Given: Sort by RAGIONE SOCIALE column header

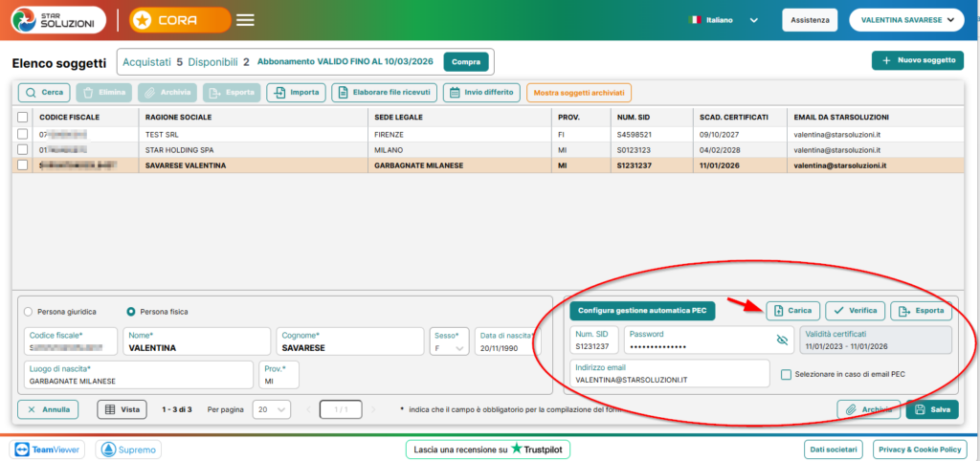Looking at the screenshot, I should tap(178, 118).
